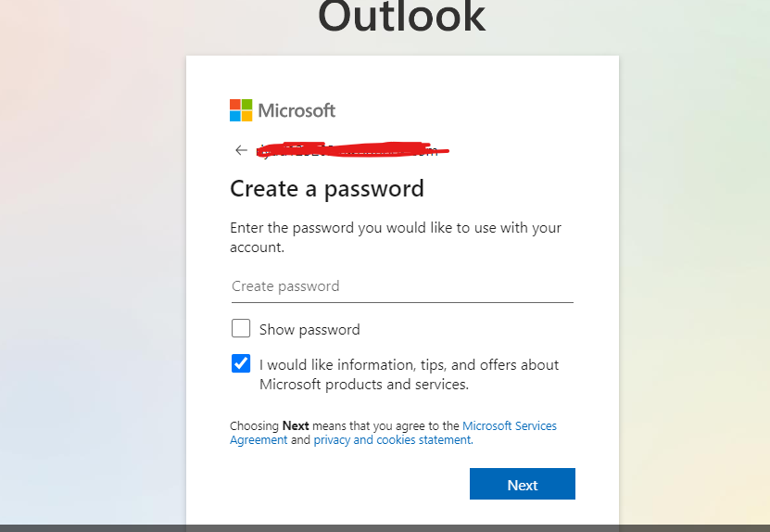Tick the Show password checkbox
This screenshot has height=532, width=770.
point(241,328)
